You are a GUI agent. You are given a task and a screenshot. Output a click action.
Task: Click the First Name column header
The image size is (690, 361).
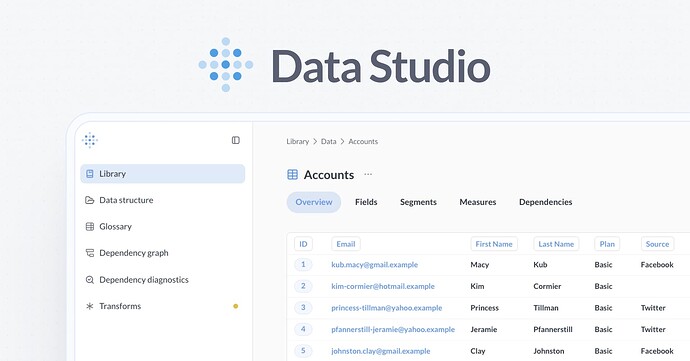pos(494,244)
